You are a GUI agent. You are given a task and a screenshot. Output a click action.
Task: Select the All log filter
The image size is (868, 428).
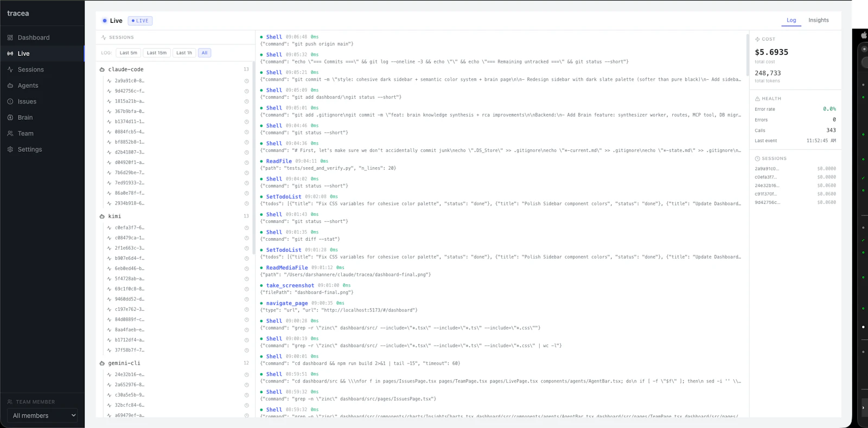(205, 53)
